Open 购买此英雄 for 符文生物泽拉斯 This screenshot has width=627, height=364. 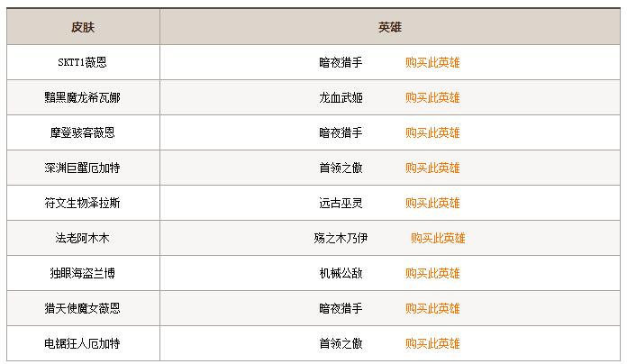pyautogui.click(x=432, y=204)
